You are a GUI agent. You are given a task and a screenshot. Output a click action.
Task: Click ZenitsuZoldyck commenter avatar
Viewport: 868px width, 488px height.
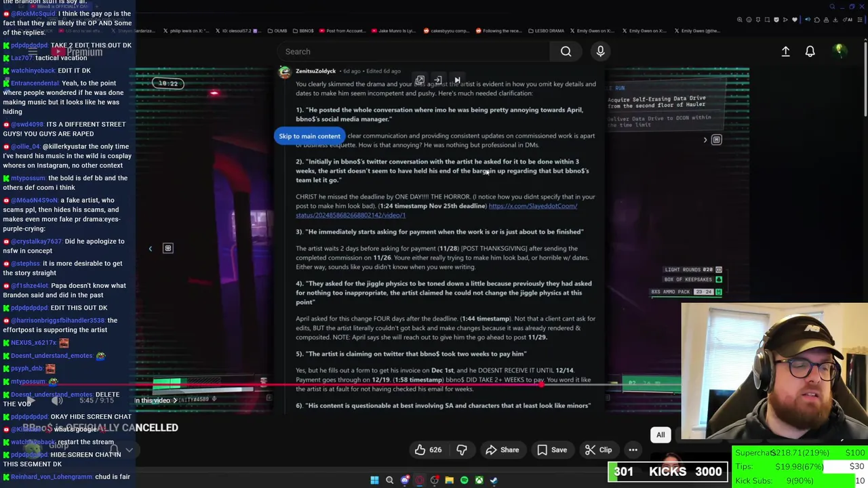point(285,72)
